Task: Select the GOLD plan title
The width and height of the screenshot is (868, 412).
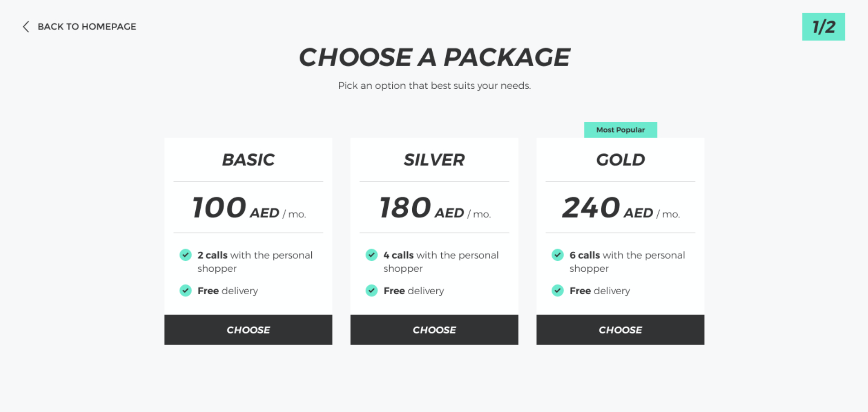Action: pyautogui.click(x=621, y=160)
